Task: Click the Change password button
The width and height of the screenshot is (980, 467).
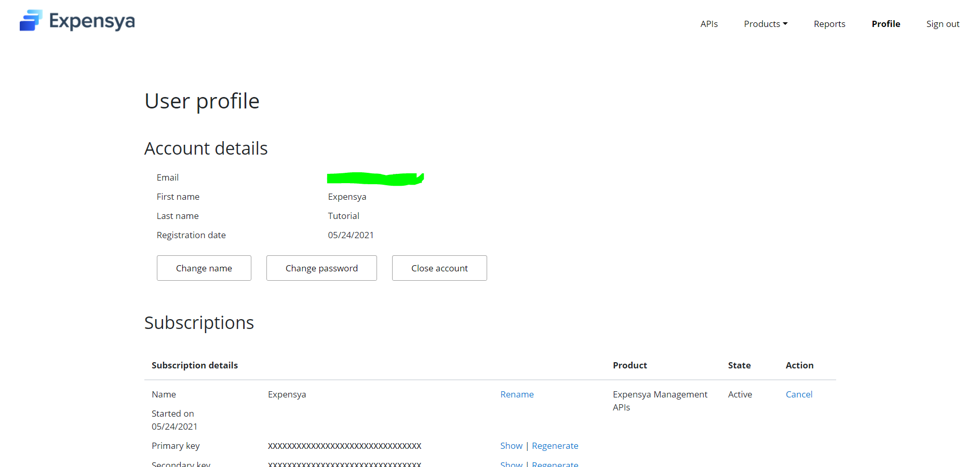Action: pyautogui.click(x=321, y=268)
